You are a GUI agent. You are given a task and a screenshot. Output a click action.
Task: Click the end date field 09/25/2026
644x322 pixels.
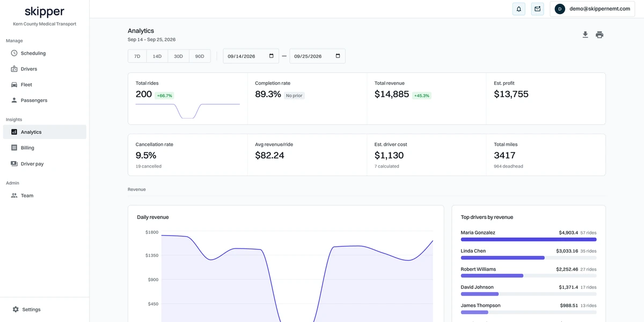[x=318, y=56]
